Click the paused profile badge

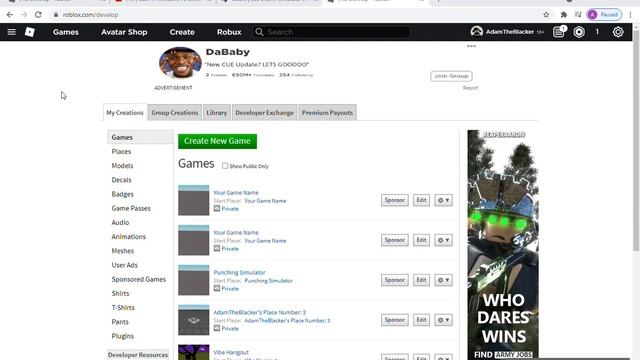coord(604,15)
